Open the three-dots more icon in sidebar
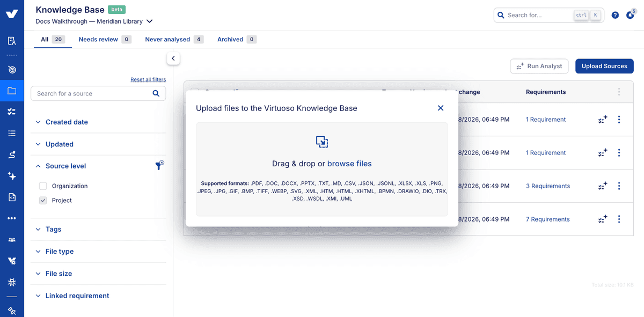This screenshot has width=644, height=317. [12, 218]
